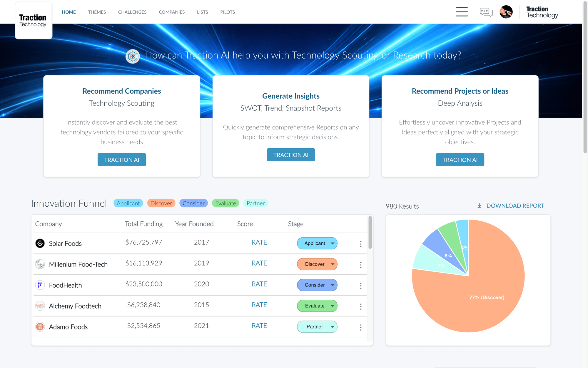This screenshot has height=368, width=588.
Task: Toggle the Consider funnel filter chip
Action: (x=193, y=203)
